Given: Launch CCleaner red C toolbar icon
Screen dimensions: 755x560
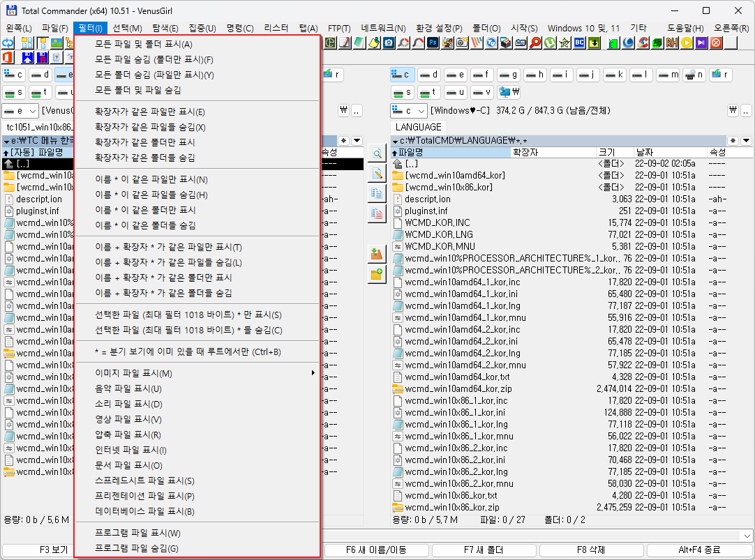Looking at the screenshot, I should (x=643, y=43).
